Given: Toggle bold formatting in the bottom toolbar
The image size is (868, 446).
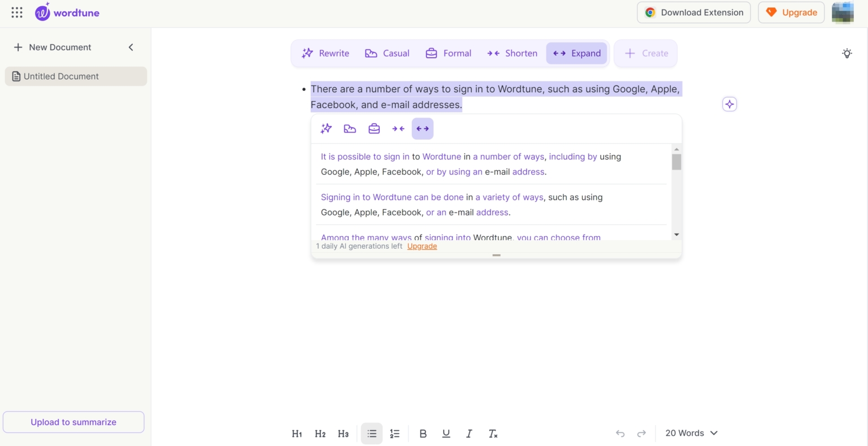Looking at the screenshot, I should [423, 434].
